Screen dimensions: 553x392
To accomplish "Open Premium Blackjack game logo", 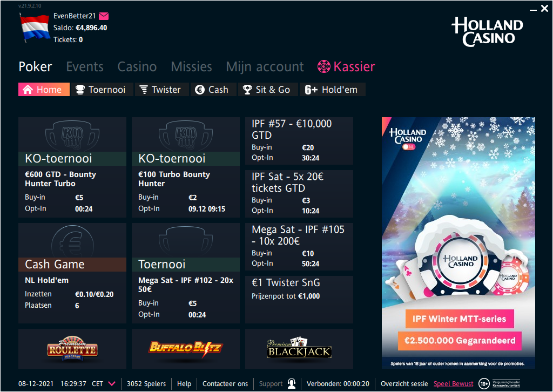I will click(x=299, y=349).
